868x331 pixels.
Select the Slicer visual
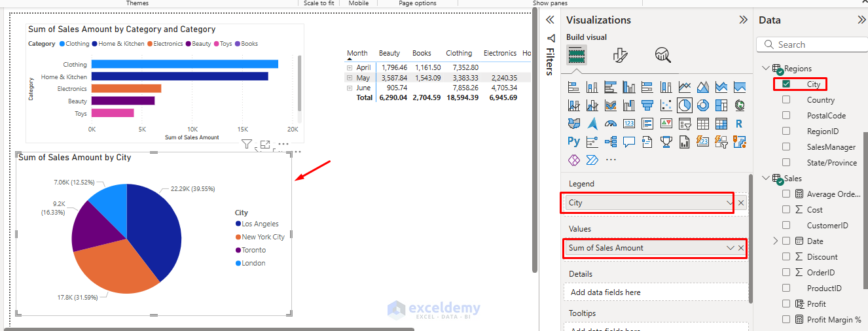[x=685, y=123]
